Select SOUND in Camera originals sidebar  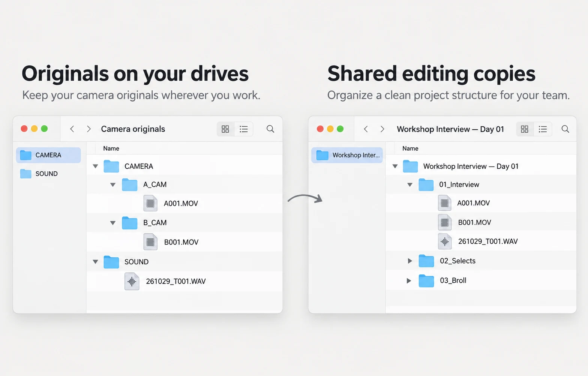click(48, 174)
